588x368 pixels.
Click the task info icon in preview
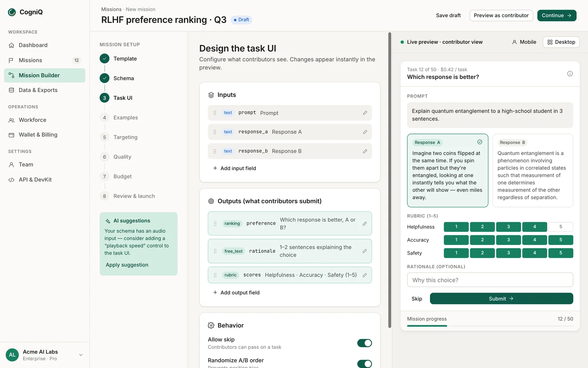click(x=570, y=74)
